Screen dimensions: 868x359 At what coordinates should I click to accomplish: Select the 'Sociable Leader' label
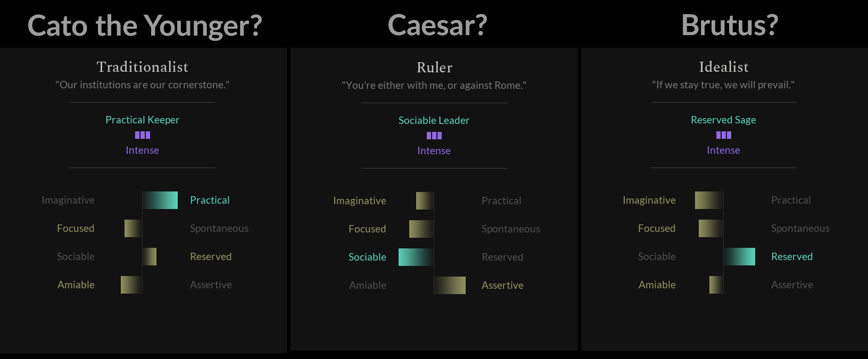(x=434, y=120)
